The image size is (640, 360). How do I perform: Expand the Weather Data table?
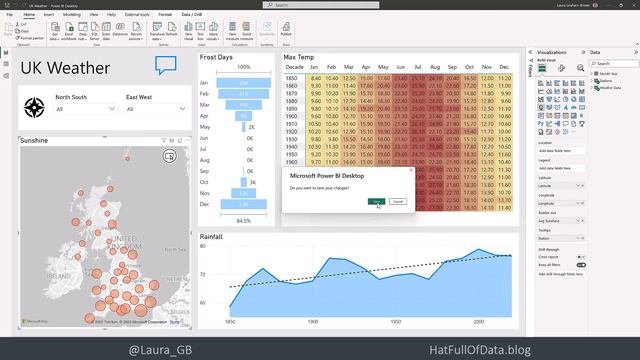[x=591, y=87]
